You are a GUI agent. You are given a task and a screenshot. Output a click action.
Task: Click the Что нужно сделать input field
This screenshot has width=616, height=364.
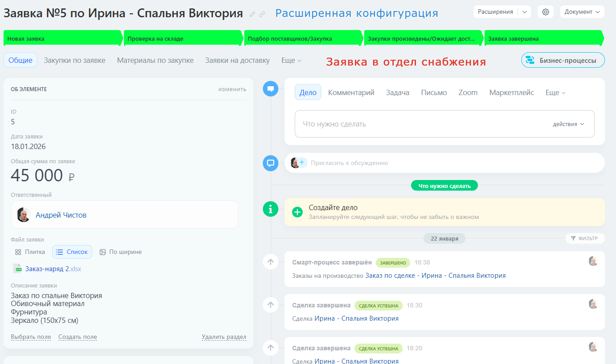click(420, 124)
